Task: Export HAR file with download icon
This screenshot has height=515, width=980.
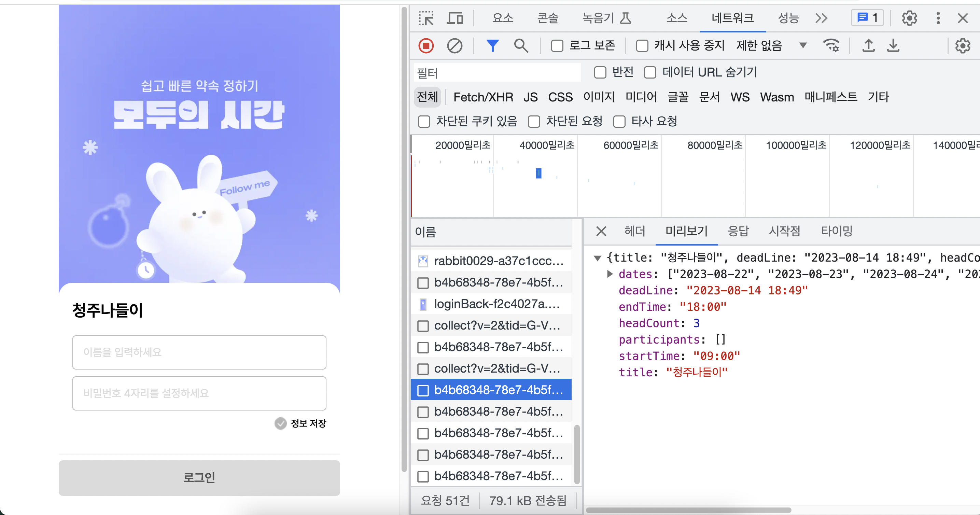Action: (x=893, y=46)
